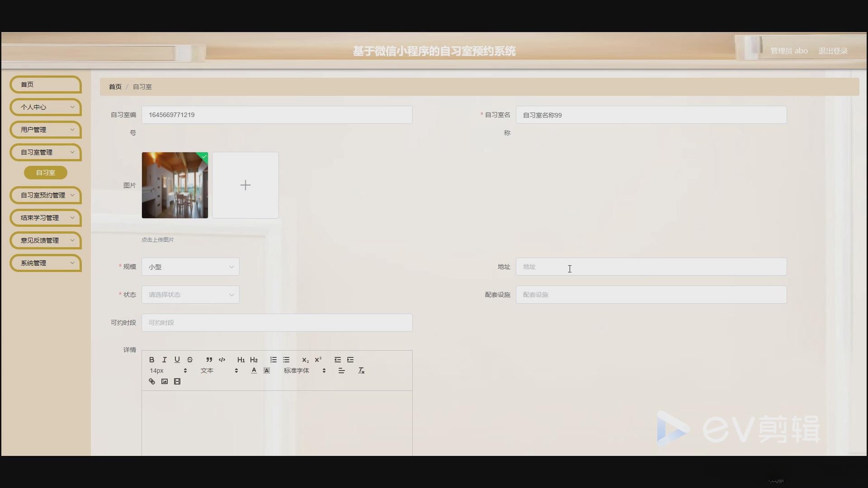Insert a blockquote in the editor

[209, 360]
